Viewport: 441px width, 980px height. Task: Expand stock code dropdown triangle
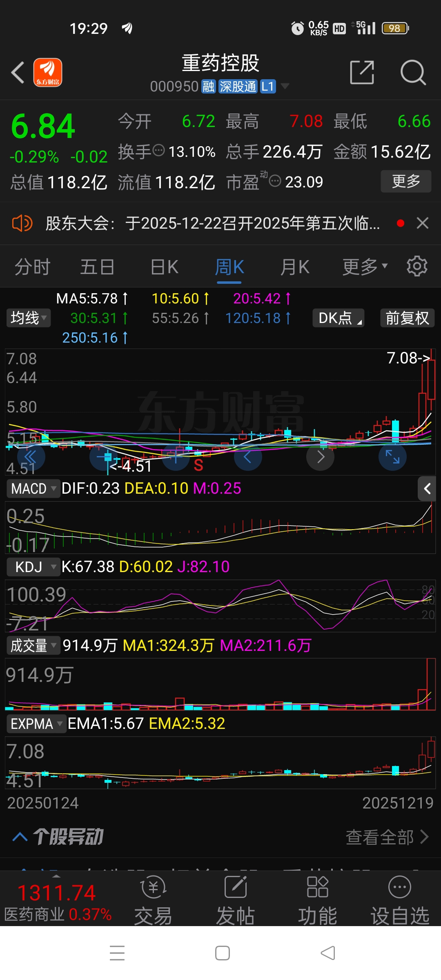pyautogui.click(x=285, y=86)
